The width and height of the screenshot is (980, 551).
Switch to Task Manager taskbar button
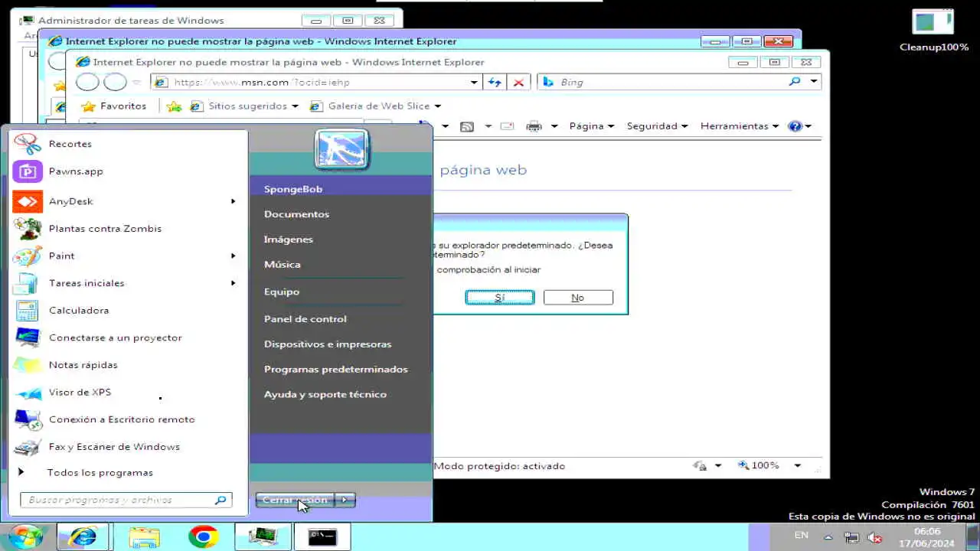point(263,537)
